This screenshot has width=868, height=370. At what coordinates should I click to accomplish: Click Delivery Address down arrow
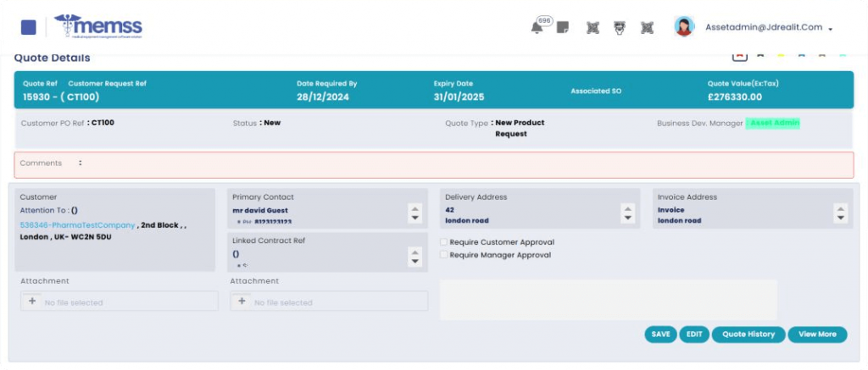(x=627, y=218)
